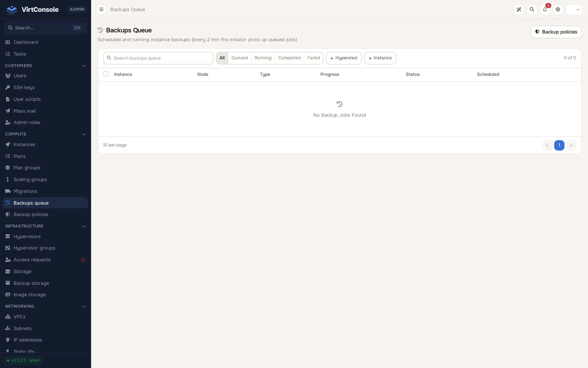The height and width of the screenshot is (368, 588).
Task: Open IP addresses page
Action: click(45, 340)
